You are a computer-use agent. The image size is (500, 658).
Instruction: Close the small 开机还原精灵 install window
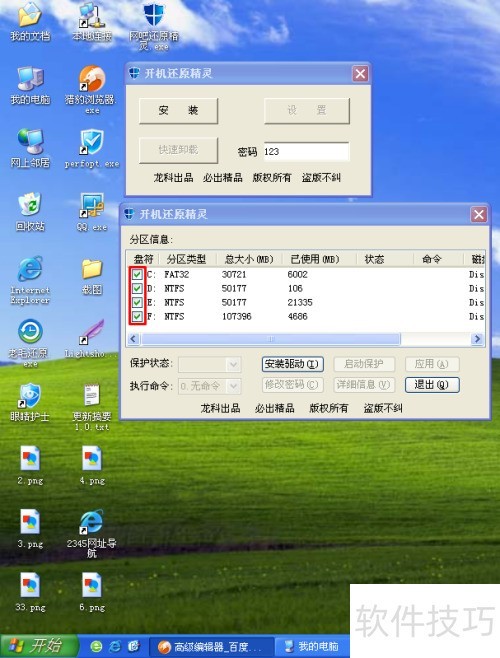pyautogui.click(x=360, y=74)
